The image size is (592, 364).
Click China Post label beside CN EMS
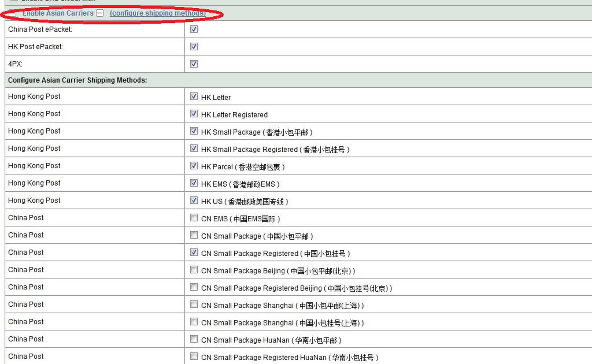point(26,218)
